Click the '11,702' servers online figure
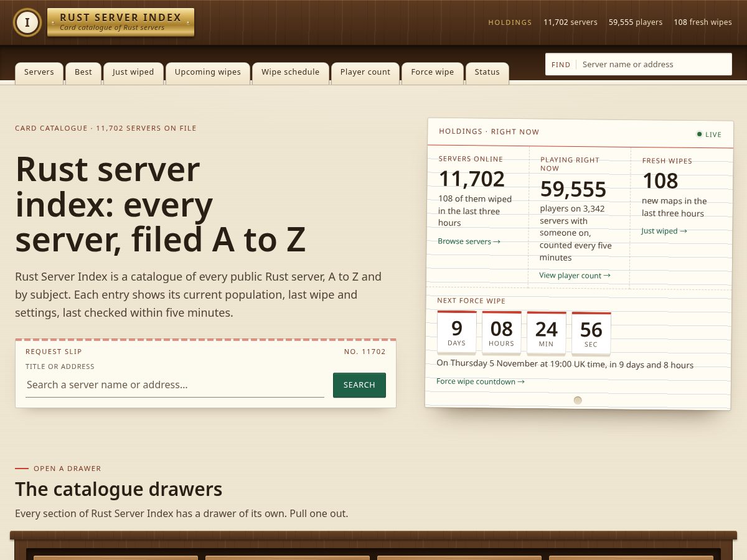The height and width of the screenshot is (560, 747). tap(472, 179)
